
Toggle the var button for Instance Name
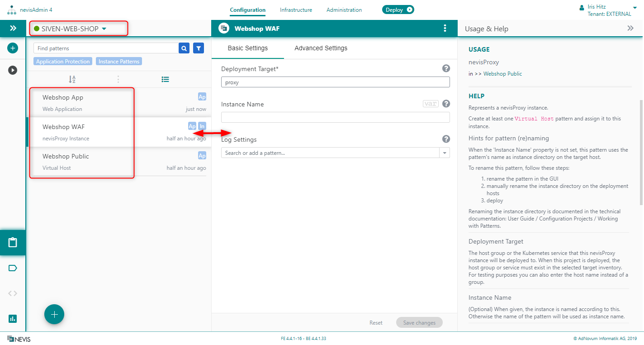coord(431,104)
